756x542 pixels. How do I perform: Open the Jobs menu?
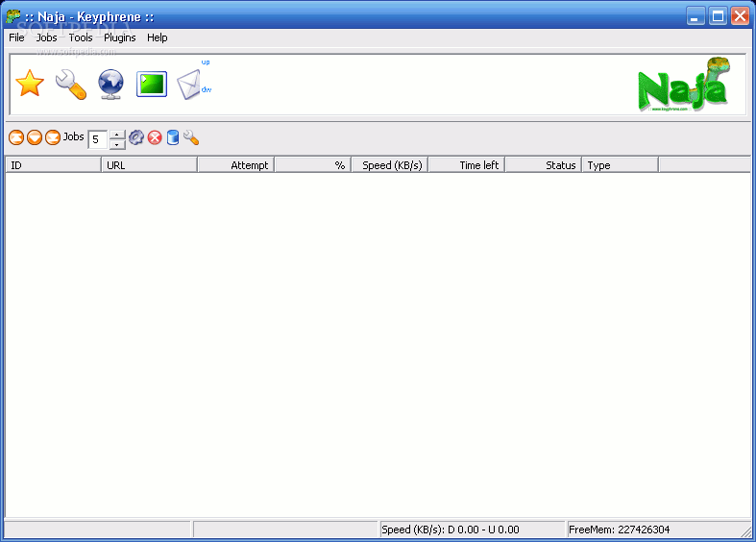(x=46, y=37)
